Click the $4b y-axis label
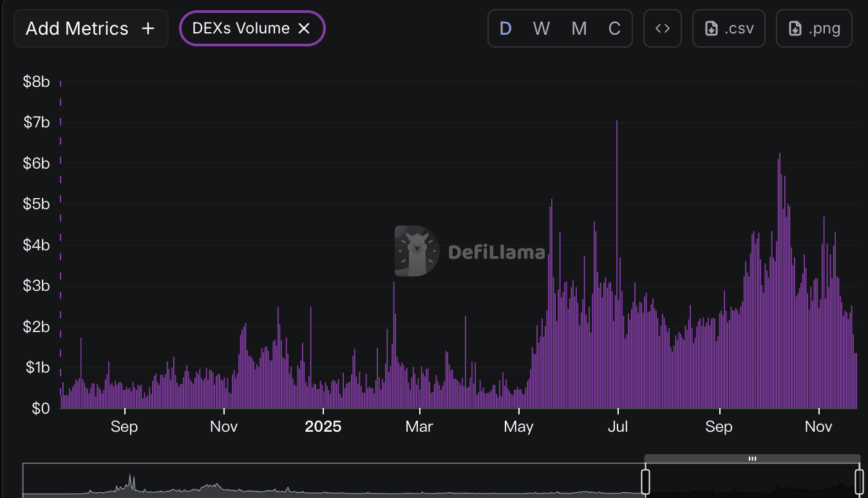This screenshot has height=498, width=868. (x=37, y=245)
